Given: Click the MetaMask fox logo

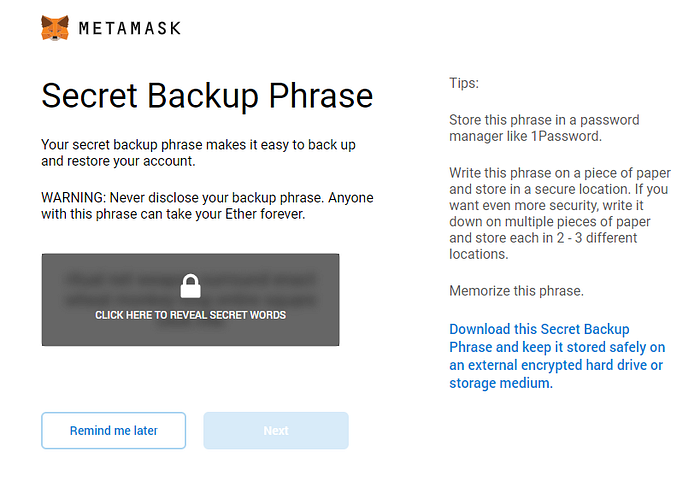Looking at the screenshot, I should (56, 27).
